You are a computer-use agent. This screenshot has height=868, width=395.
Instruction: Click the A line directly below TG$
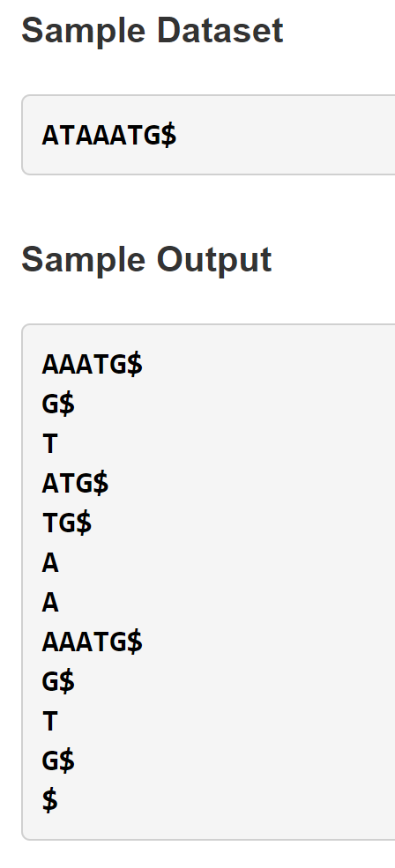(x=50, y=563)
